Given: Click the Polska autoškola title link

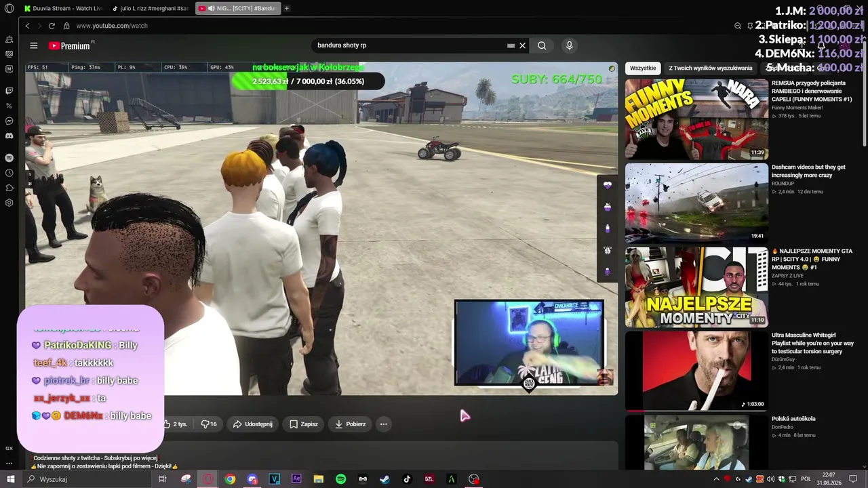Looking at the screenshot, I should point(793,419).
